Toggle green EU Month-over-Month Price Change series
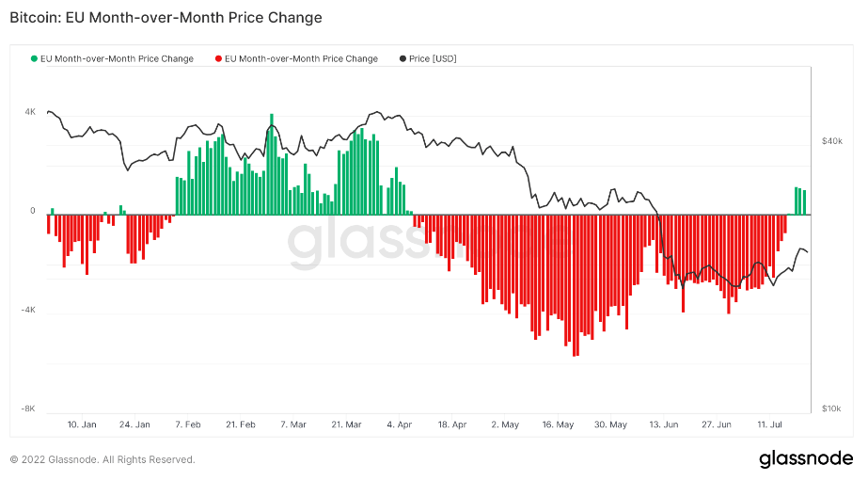 pos(112,58)
